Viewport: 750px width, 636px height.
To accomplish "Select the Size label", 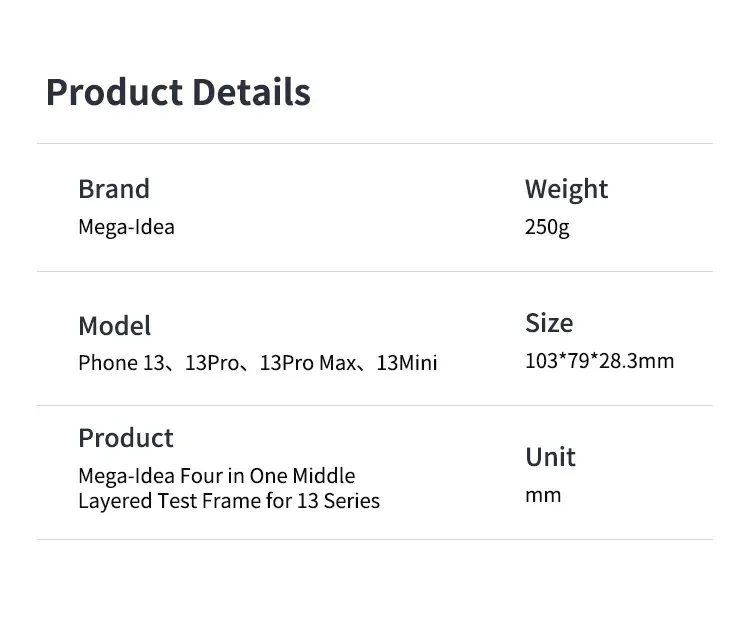I will click(549, 323).
